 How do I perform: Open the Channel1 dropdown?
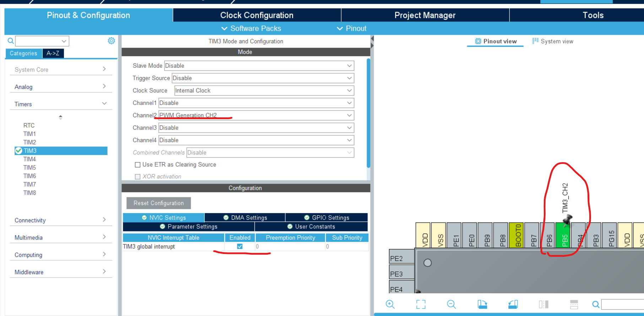click(256, 103)
